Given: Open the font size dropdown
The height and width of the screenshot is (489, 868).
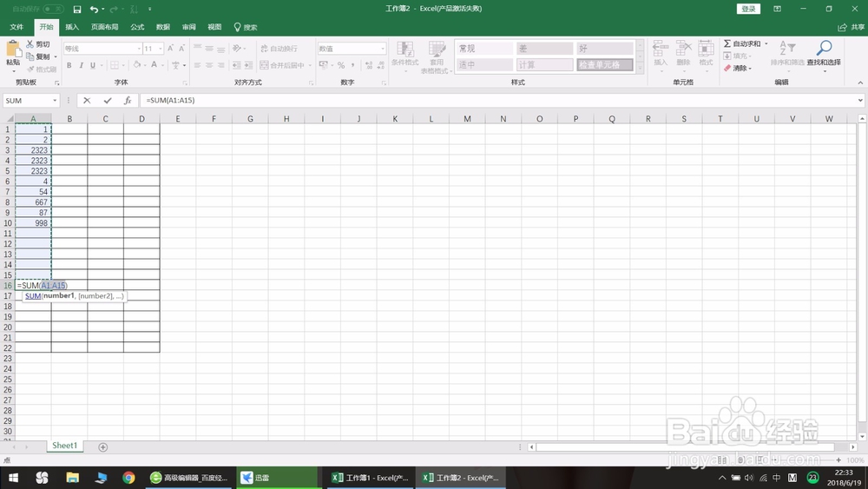Looking at the screenshot, I should point(161,49).
